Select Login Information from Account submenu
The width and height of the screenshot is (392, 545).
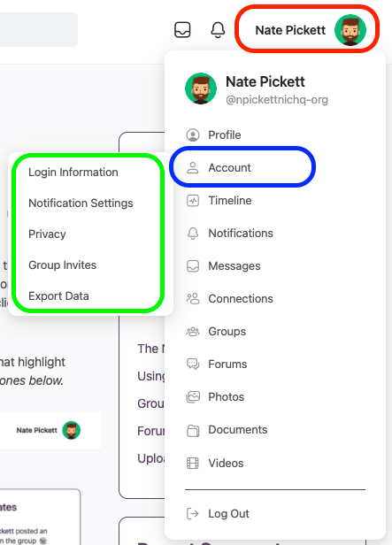[73, 172]
